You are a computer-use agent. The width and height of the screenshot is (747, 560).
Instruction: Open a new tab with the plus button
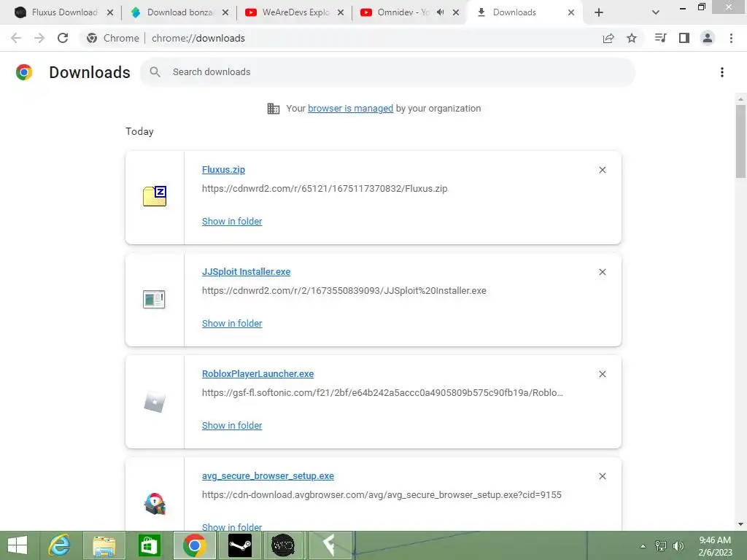point(599,12)
